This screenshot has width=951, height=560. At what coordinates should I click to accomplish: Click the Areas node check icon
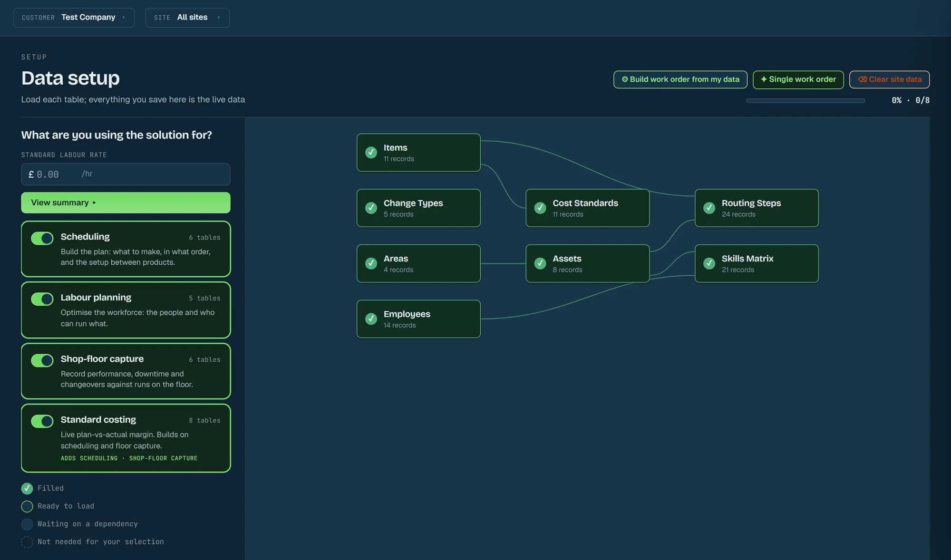tap(371, 263)
